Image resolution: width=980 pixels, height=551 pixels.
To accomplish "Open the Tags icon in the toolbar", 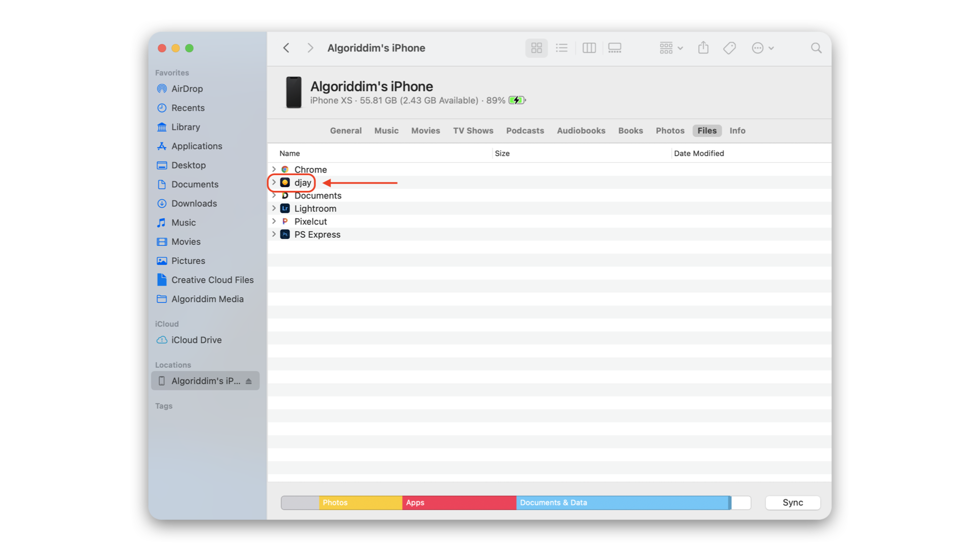I will [729, 47].
